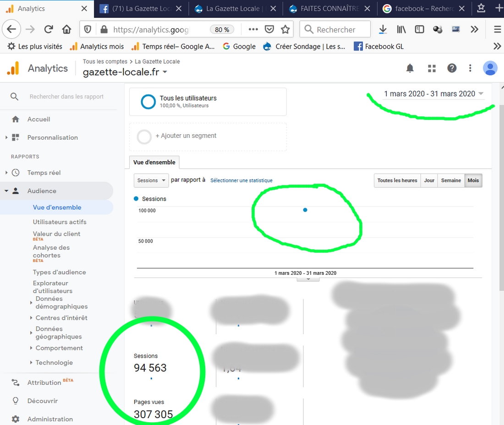Open Créer Sondage bookmark
504x425 pixels.
pyautogui.click(x=304, y=46)
